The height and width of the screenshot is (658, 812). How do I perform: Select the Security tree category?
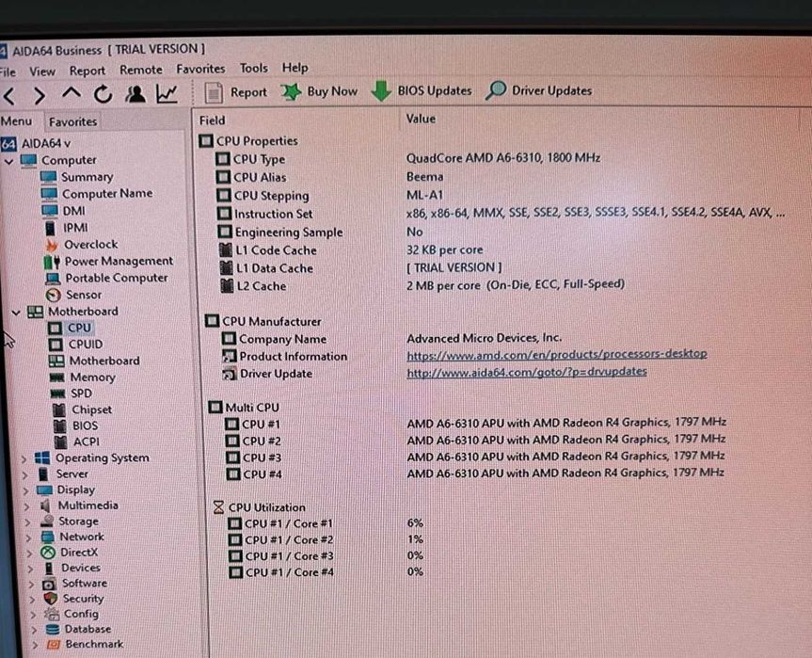point(73,599)
